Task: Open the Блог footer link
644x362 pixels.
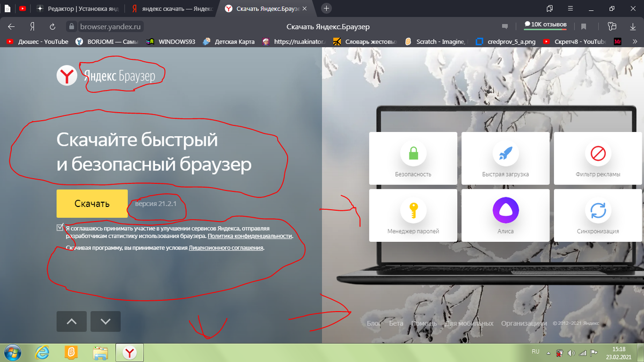Action: (x=374, y=323)
